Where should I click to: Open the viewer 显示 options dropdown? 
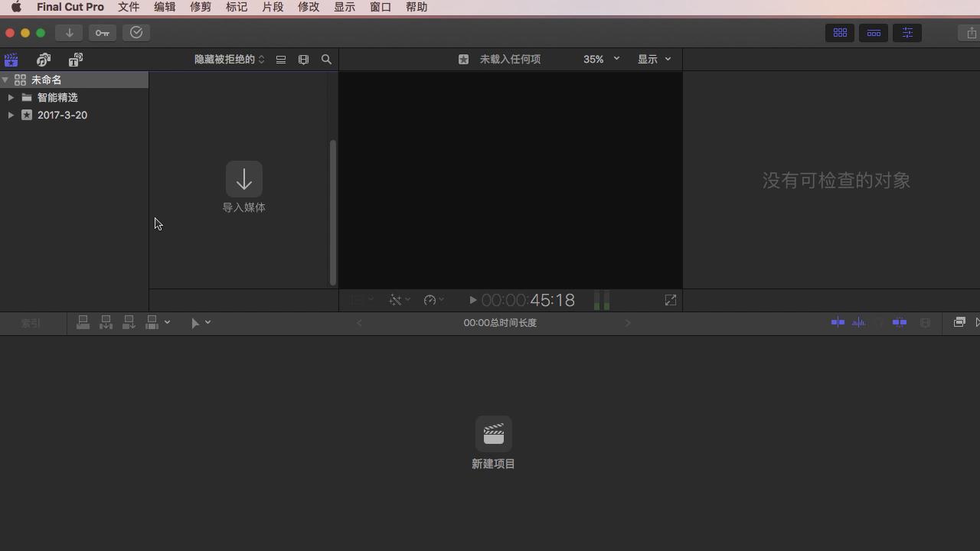point(655,59)
